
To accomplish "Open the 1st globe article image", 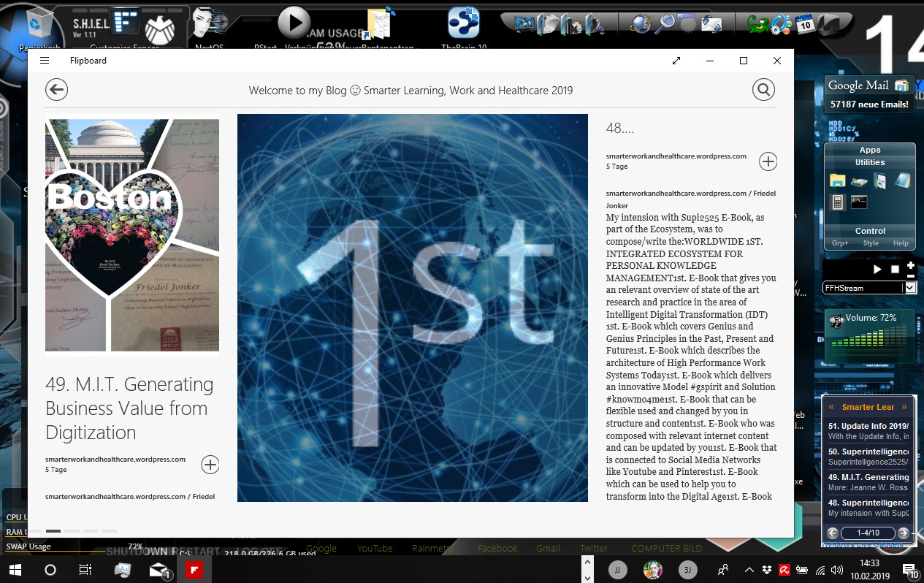I will pyautogui.click(x=412, y=308).
